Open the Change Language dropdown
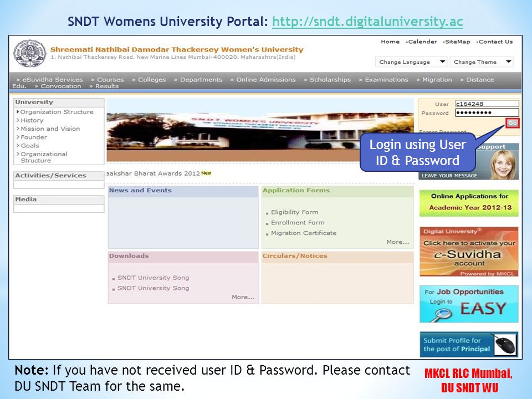Viewport: 532px width, 399px height. 411,62
